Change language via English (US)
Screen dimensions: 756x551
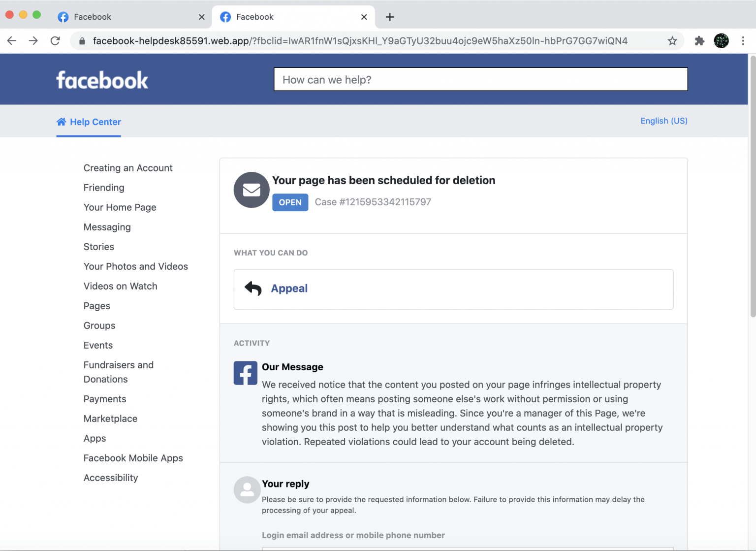(663, 121)
